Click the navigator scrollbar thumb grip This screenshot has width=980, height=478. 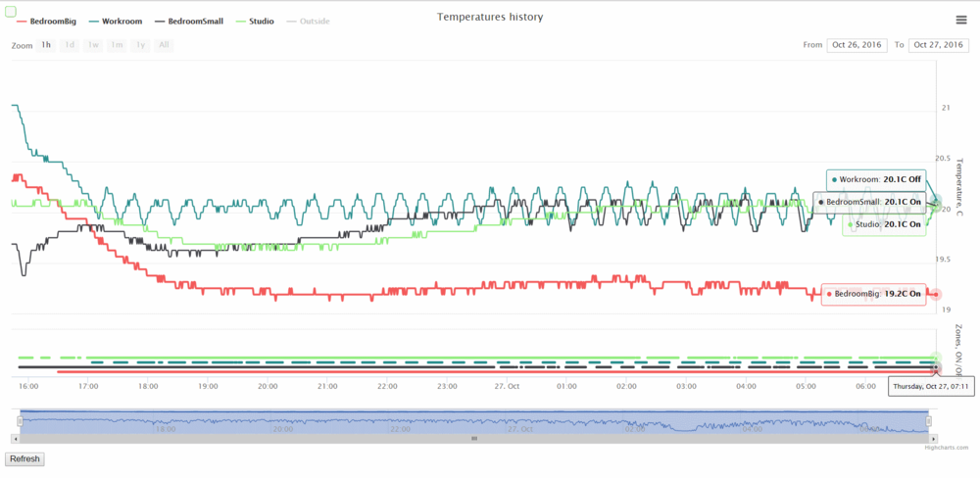[x=474, y=439]
